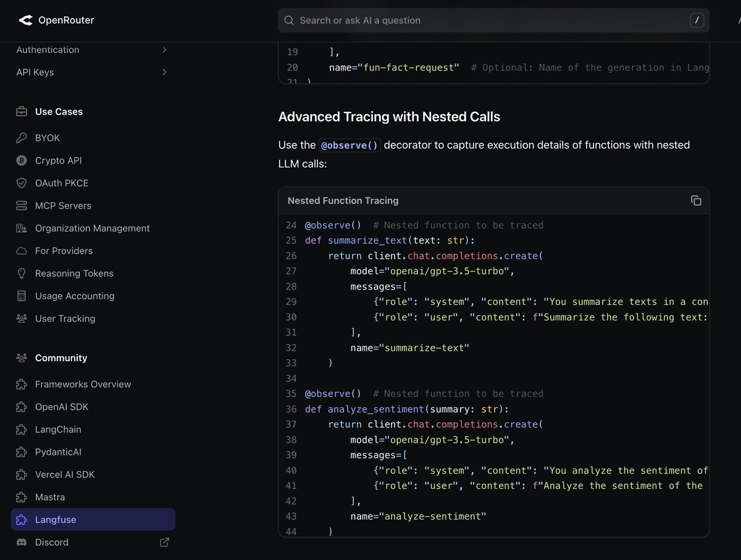Click the Mastra puzzle icon

pyautogui.click(x=22, y=497)
